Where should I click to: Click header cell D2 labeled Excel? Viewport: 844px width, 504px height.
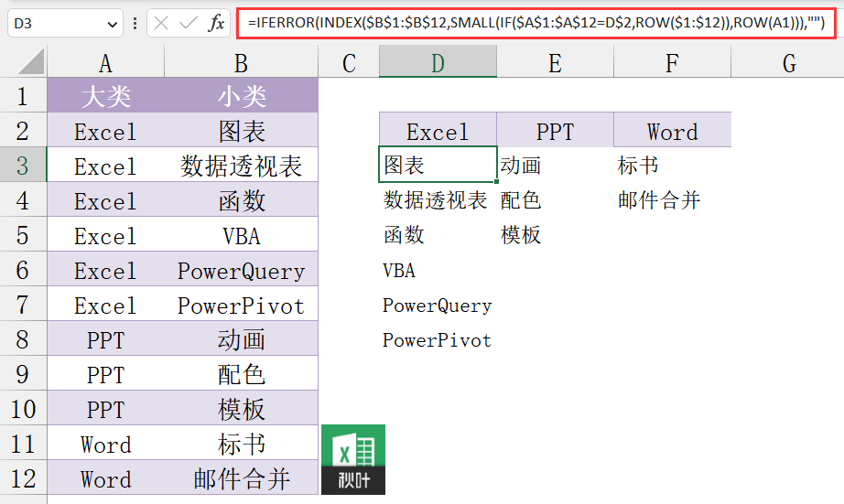(438, 131)
